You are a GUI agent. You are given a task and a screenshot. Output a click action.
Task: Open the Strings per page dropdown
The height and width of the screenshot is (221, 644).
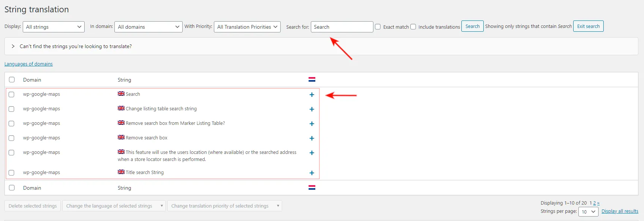pos(588,212)
